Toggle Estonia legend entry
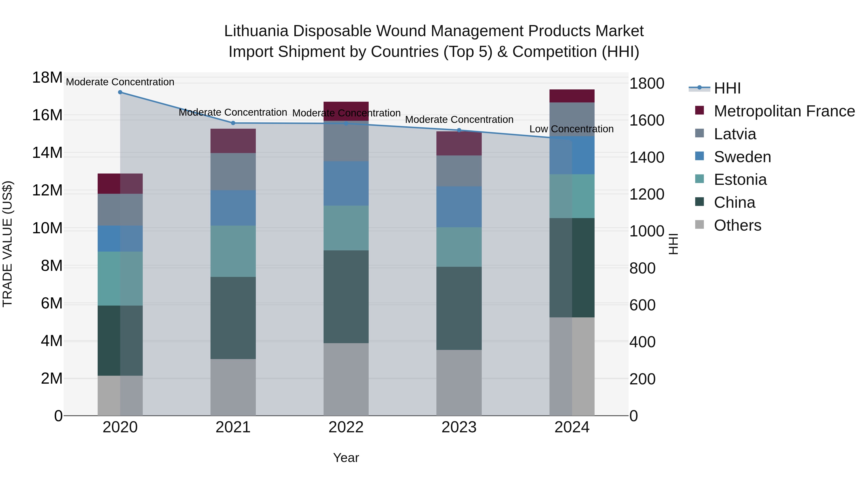The image size is (868, 488). pos(731,180)
